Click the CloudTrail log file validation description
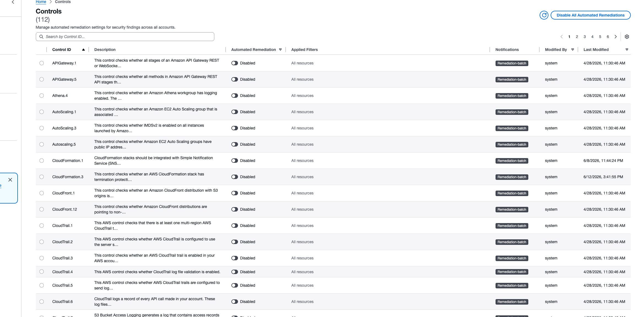Image resolution: width=644 pixels, height=317 pixels. point(157,272)
